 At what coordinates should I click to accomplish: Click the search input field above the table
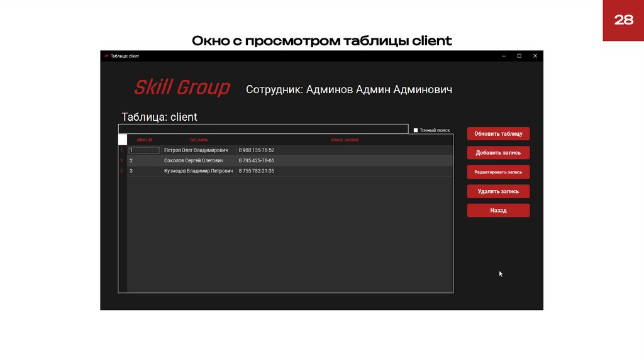(x=264, y=129)
